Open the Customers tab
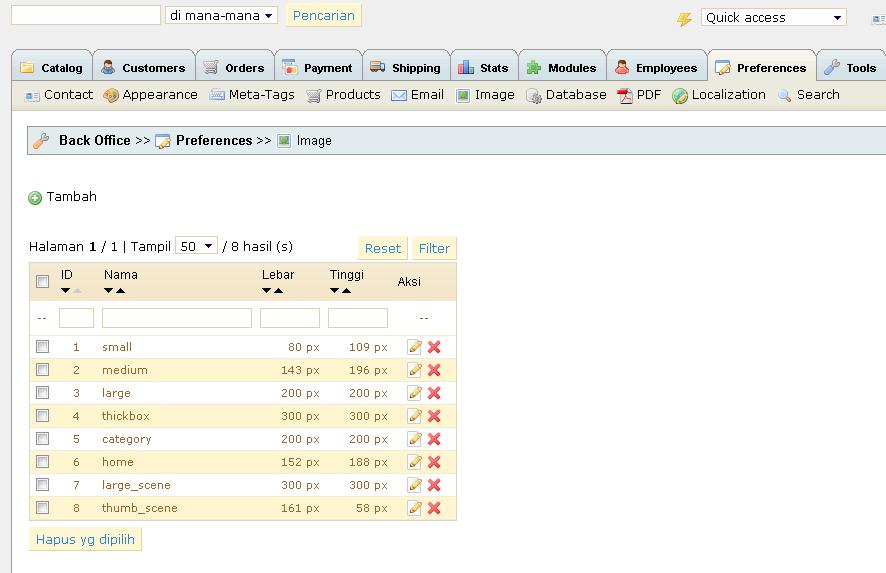 (144, 68)
